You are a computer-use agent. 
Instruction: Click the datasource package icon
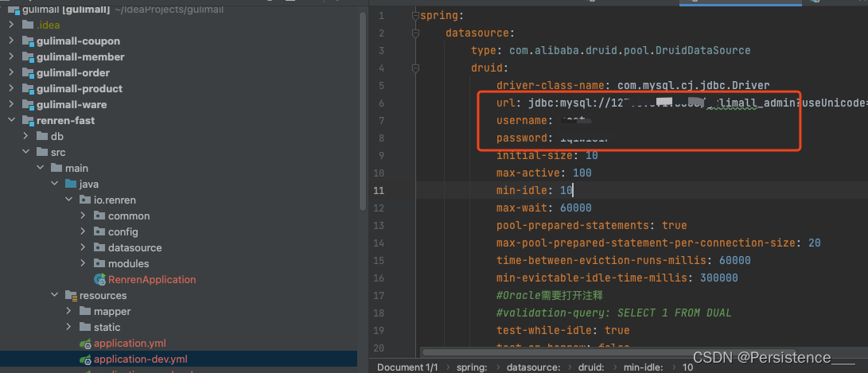pyautogui.click(x=99, y=248)
